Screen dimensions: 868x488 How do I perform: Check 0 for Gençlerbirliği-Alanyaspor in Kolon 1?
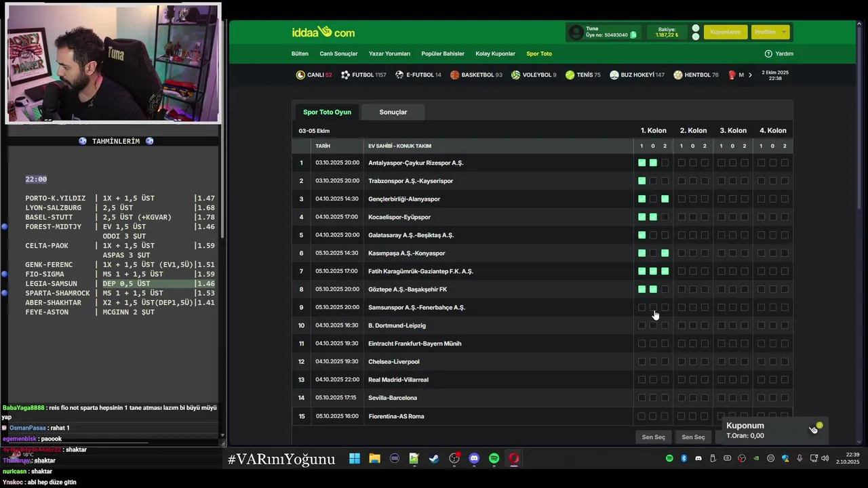tap(653, 199)
